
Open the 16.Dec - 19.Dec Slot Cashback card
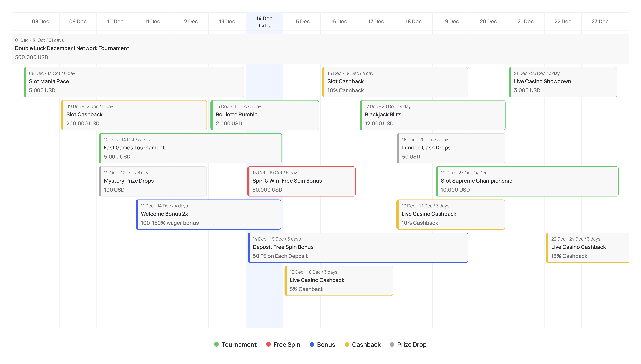[395, 82]
